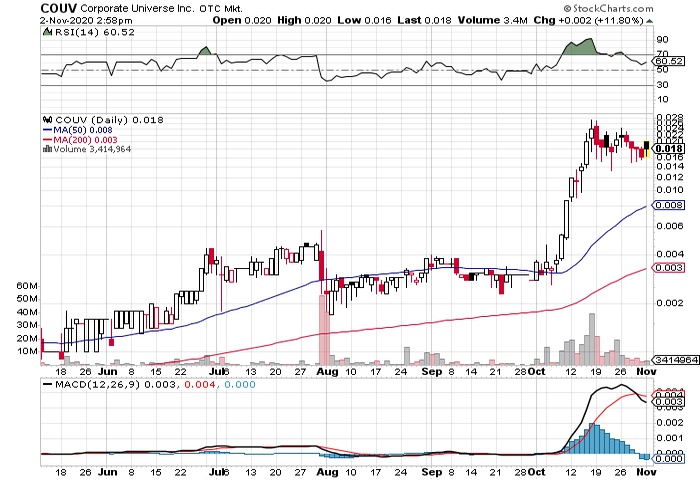
Task: Click the MA(200) value tag 0.003
Action: (x=667, y=268)
